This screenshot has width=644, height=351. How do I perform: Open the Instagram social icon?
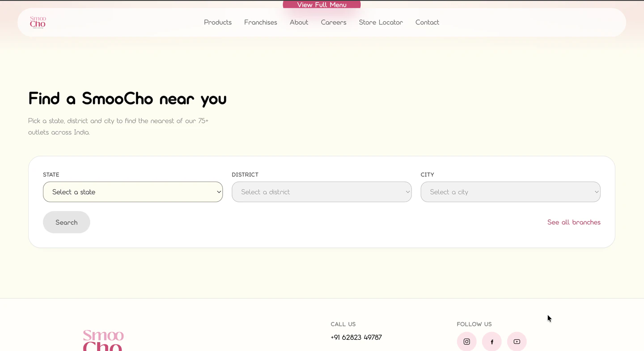click(x=466, y=342)
